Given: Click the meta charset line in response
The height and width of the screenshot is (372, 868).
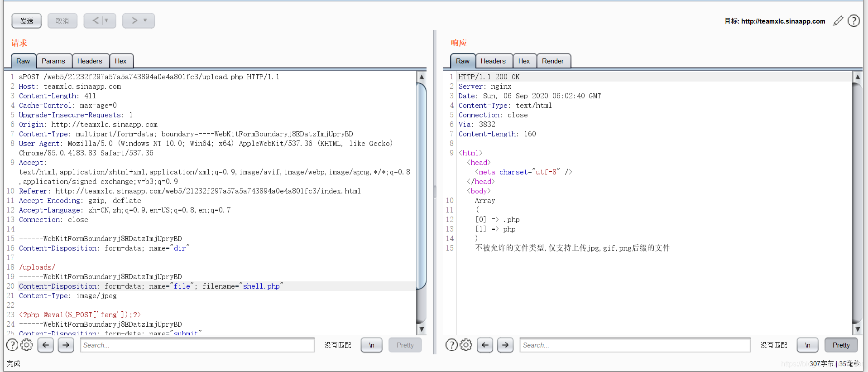Looking at the screenshot, I should (523, 172).
